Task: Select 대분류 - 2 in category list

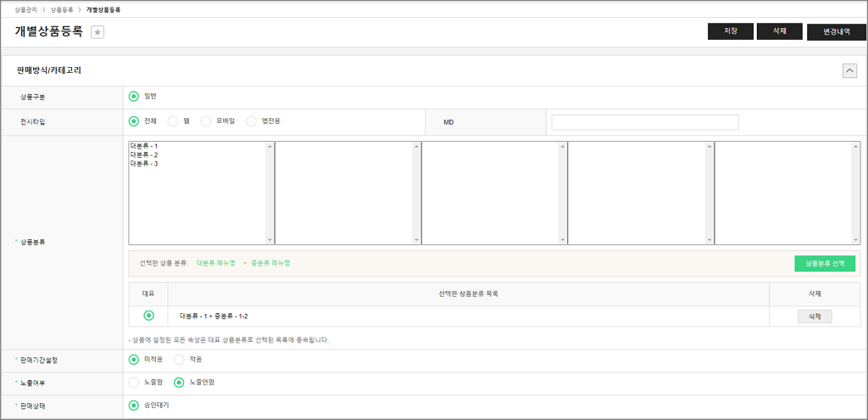Action: (x=144, y=155)
